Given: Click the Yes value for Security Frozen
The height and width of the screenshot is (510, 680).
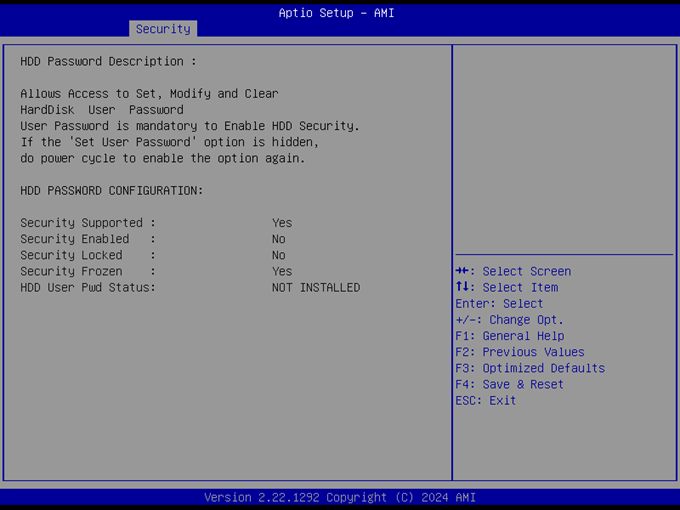Looking at the screenshot, I should 282,271.
